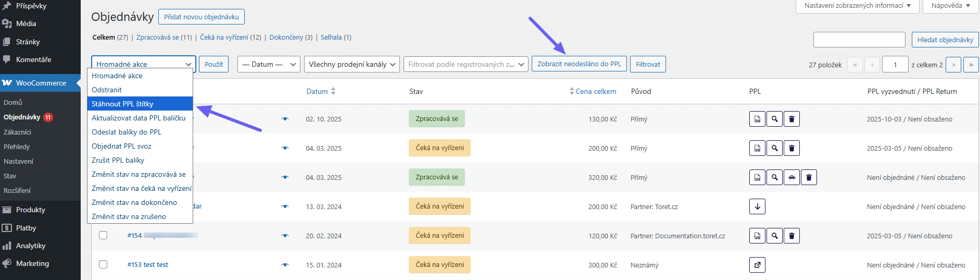This screenshot has width=980, height=280.
Task: Select order #153 test test checkbox
Action: tap(103, 264)
